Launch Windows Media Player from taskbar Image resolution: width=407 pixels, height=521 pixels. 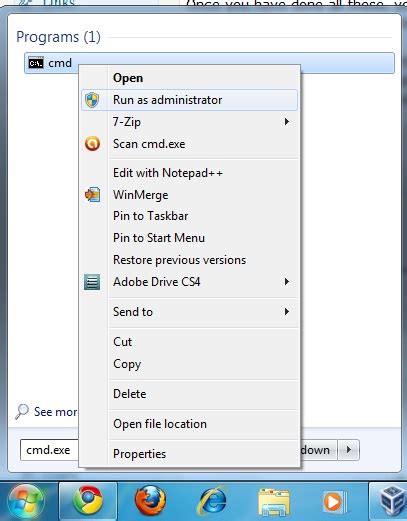(x=335, y=501)
